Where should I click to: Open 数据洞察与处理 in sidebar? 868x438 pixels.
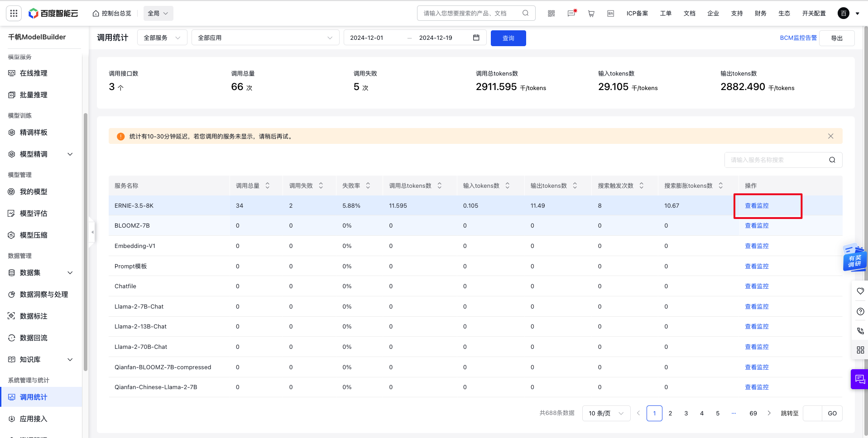(44, 295)
